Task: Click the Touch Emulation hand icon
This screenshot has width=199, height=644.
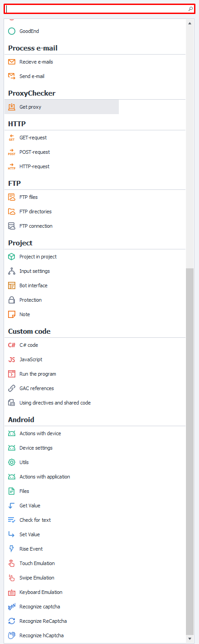Action: pos(12,563)
